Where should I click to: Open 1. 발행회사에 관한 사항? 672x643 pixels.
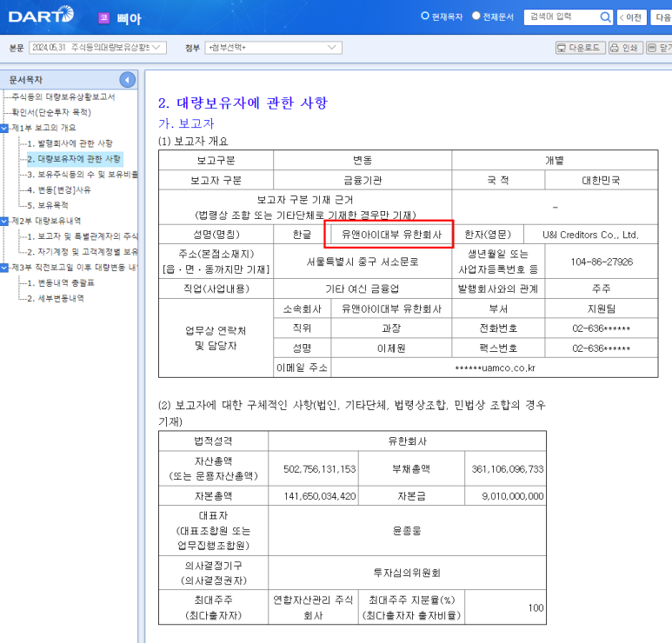click(70, 143)
